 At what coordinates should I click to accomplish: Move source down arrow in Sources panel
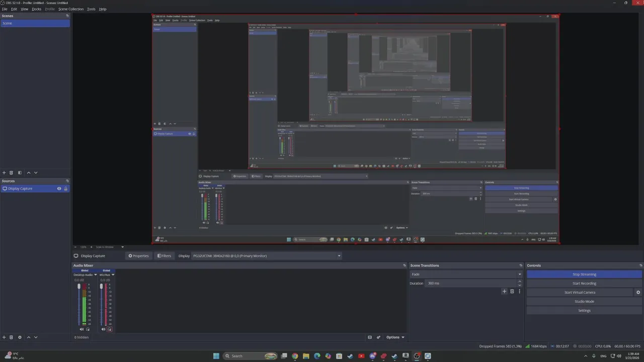pos(36,337)
